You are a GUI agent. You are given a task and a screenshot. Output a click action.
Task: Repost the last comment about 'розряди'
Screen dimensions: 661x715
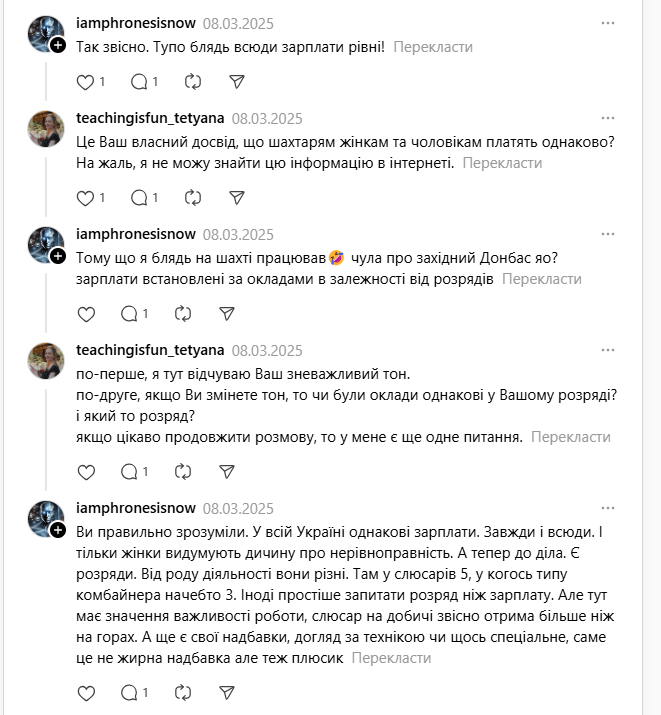pos(183,692)
